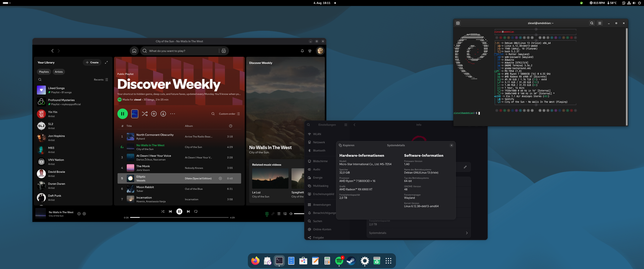This screenshot has width=644, height=269.
Task: Toggle shuffle in the bottom player bar
Action: tap(163, 211)
